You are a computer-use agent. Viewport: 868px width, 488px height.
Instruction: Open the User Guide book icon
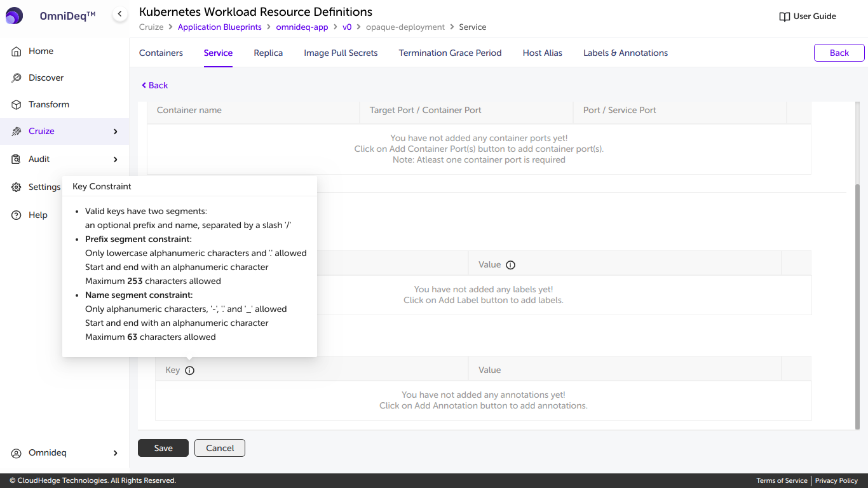coord(785,17)
